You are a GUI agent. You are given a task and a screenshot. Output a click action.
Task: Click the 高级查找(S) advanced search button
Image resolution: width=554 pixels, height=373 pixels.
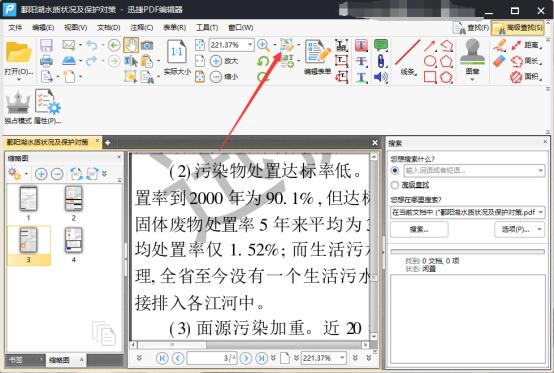(x=518, y=28)
